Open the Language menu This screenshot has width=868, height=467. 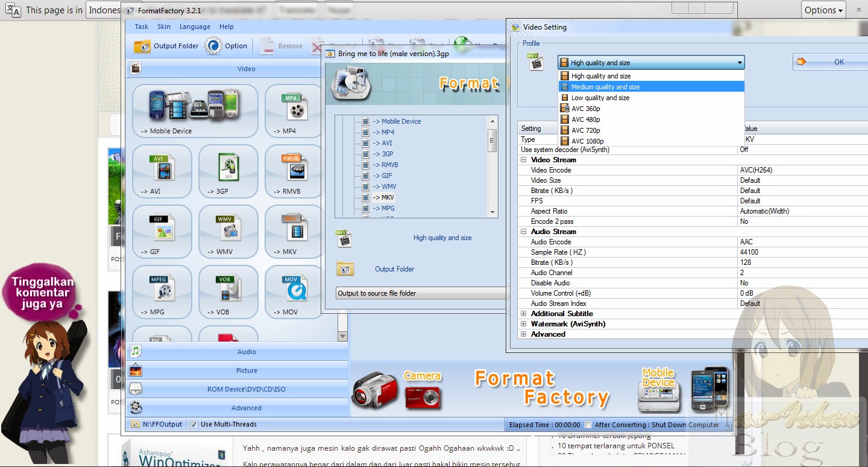195,27
